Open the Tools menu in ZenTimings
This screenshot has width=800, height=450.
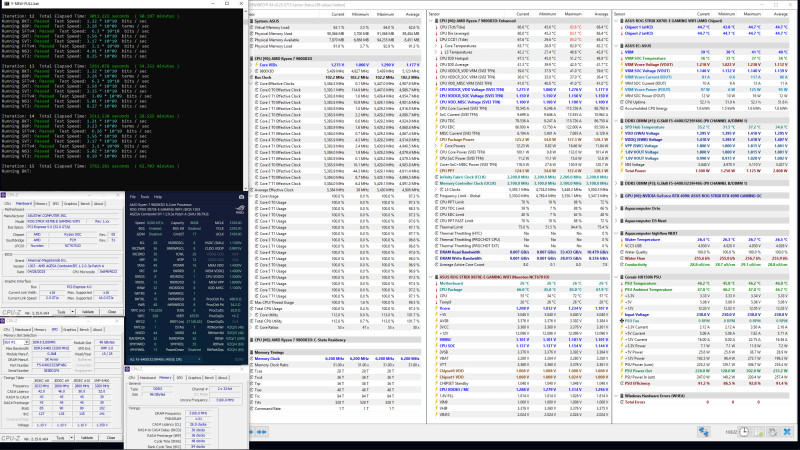point(145,196)
